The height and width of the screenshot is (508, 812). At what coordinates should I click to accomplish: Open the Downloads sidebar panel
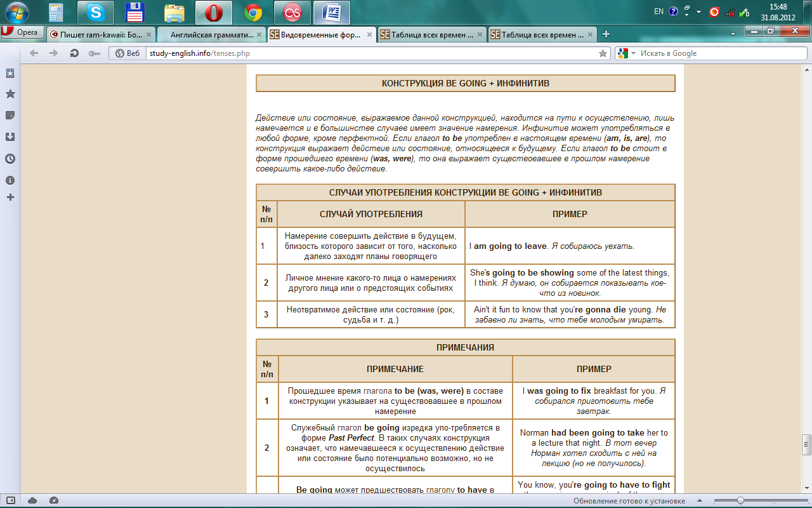tap(10, 137)
